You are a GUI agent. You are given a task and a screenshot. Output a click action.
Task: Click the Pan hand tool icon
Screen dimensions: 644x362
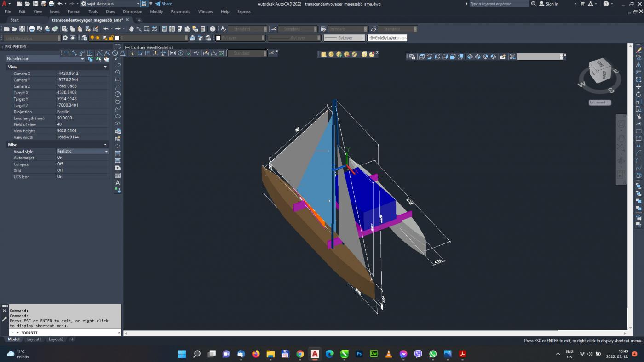pyautogui.click(x=131, y=29)
